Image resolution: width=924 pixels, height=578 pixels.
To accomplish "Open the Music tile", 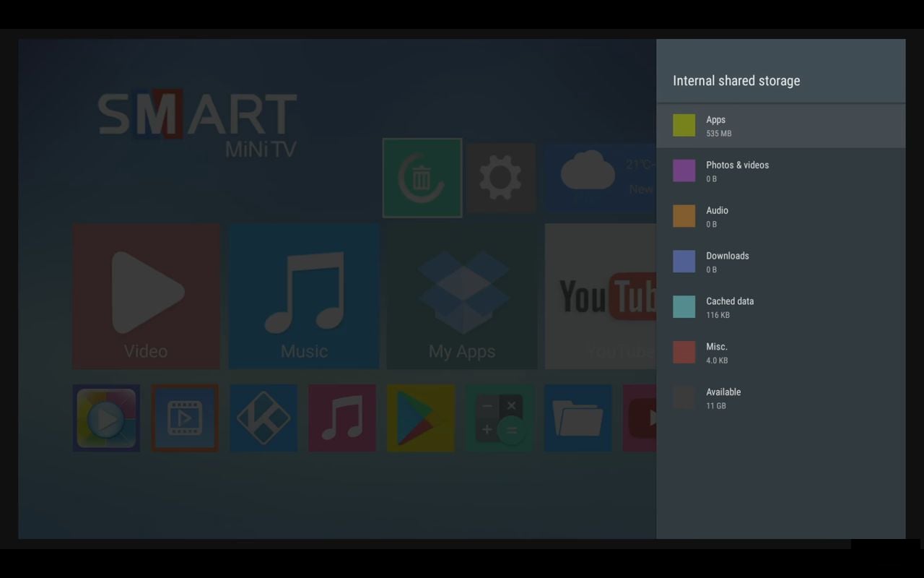I will pos(303,296).
